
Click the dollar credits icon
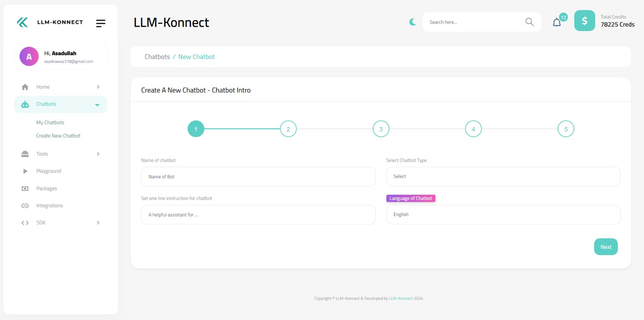584,21
